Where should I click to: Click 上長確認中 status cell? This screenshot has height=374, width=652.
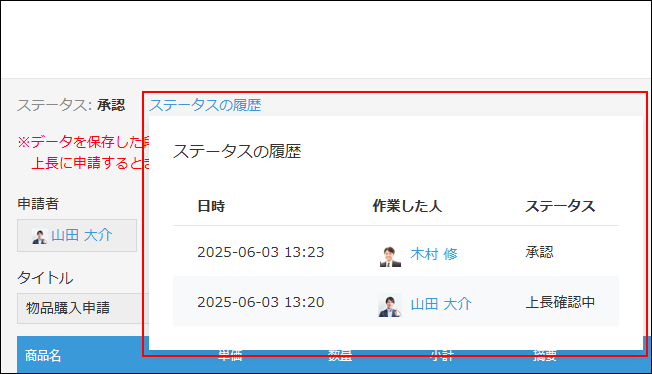(560, 302)
